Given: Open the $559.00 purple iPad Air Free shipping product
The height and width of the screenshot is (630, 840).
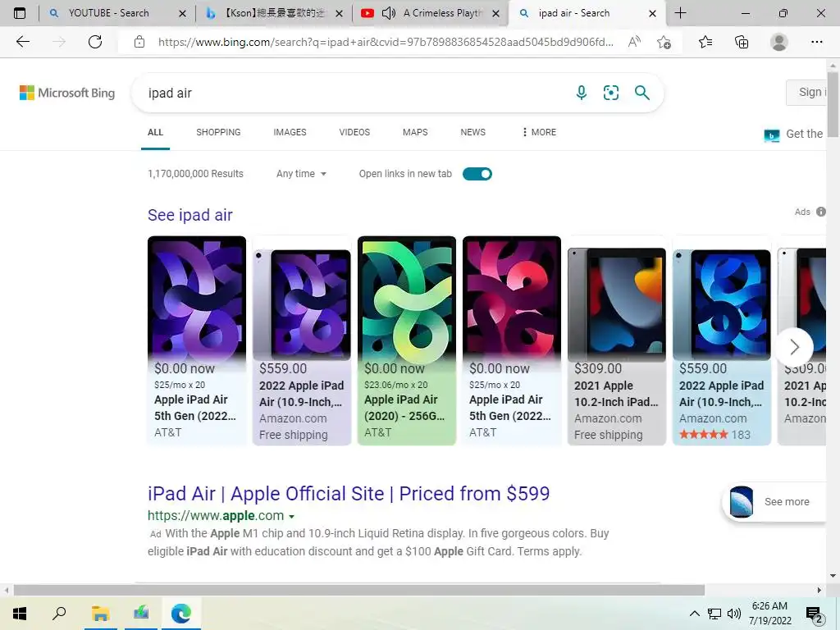Looking at the screenshot, I should pos(302,340).
